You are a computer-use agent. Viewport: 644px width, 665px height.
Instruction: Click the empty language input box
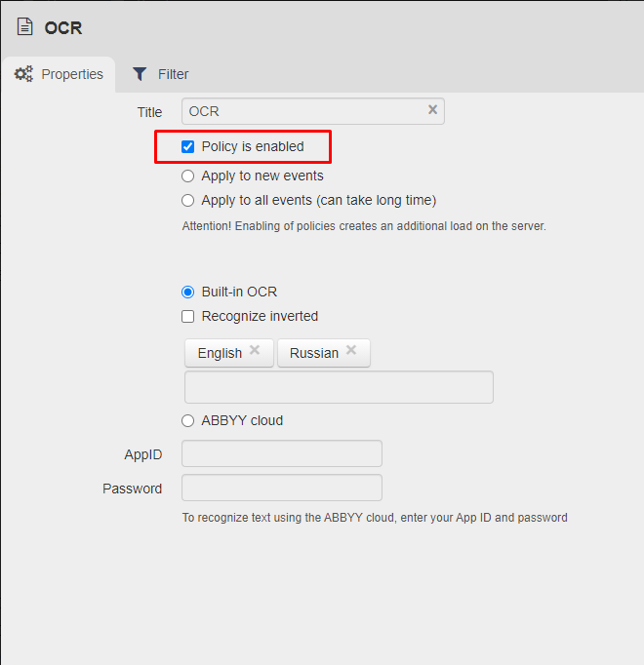coord(339,387)
